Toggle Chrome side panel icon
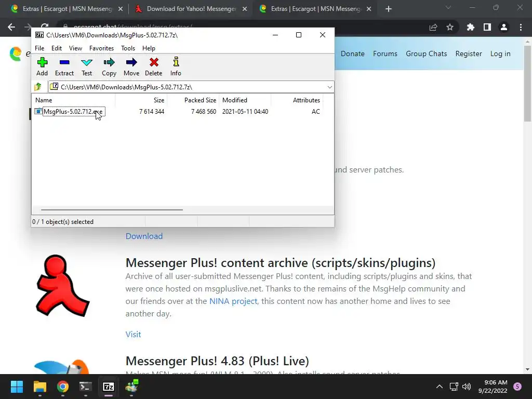532x399 pixels. (x=487, y=27)
